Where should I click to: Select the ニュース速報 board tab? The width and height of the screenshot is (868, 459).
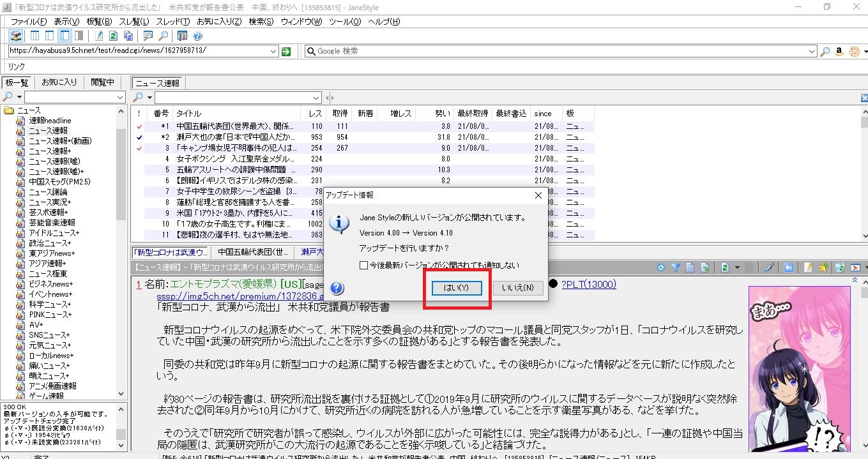(x=158, y=83)
